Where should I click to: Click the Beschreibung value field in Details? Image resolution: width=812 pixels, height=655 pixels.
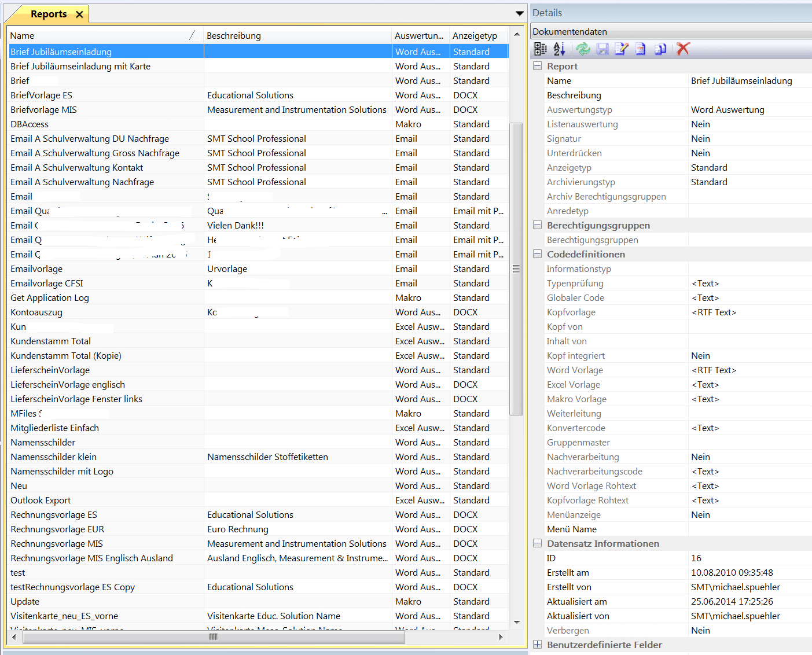point(749,95)
